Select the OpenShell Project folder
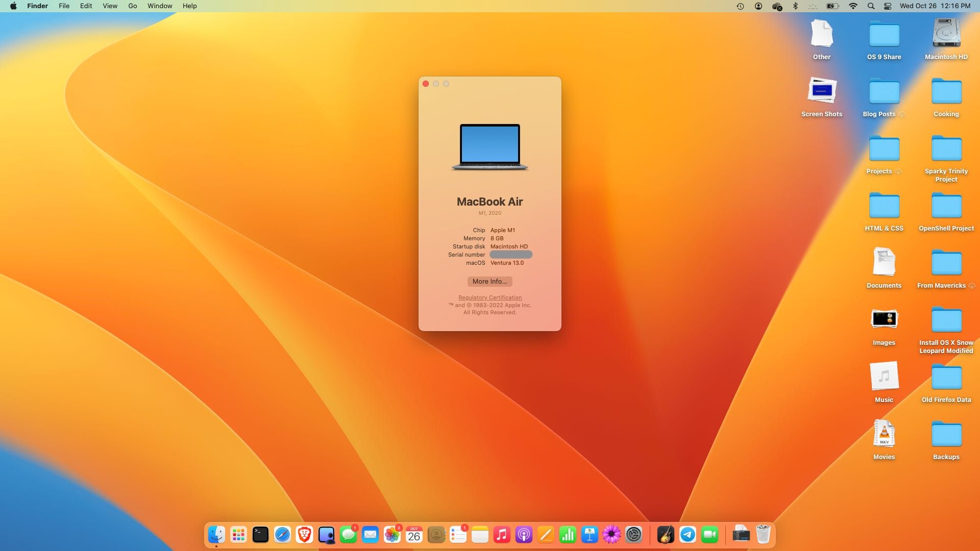 [946, 206]
